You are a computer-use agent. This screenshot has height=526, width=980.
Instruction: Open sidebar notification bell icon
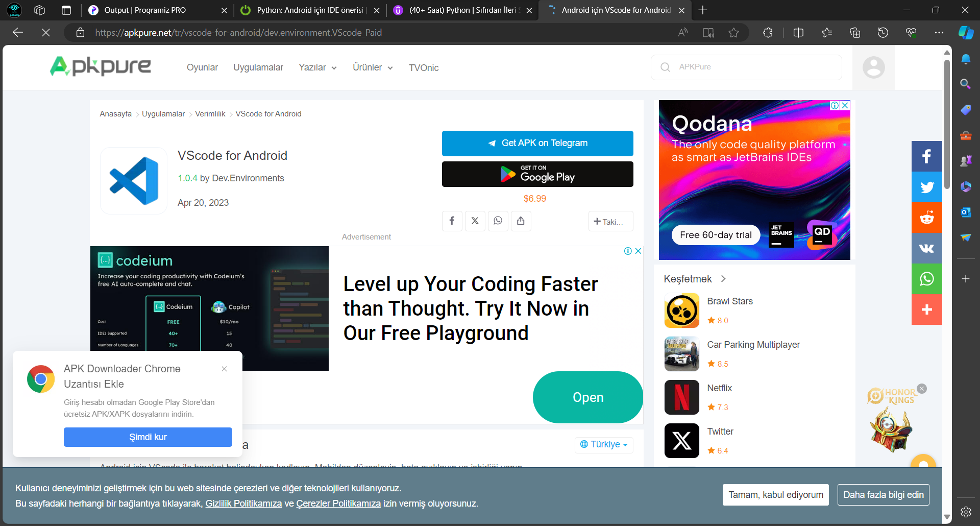pyautogui.click(x=966, y=59)
